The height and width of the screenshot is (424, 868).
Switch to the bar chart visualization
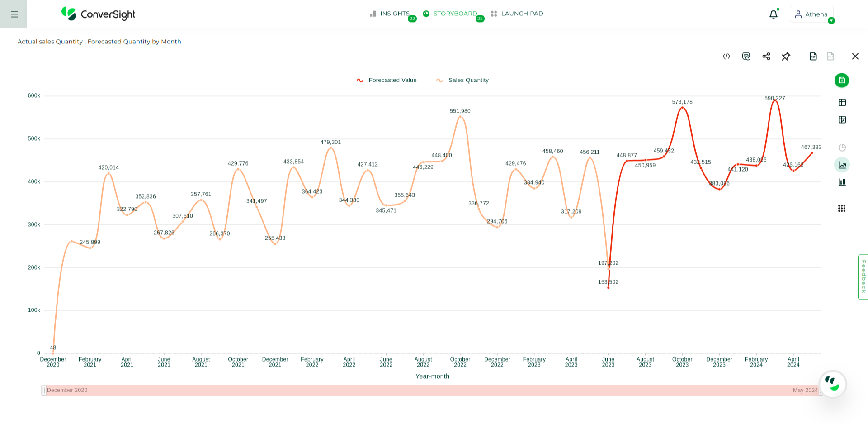(842, 182)
